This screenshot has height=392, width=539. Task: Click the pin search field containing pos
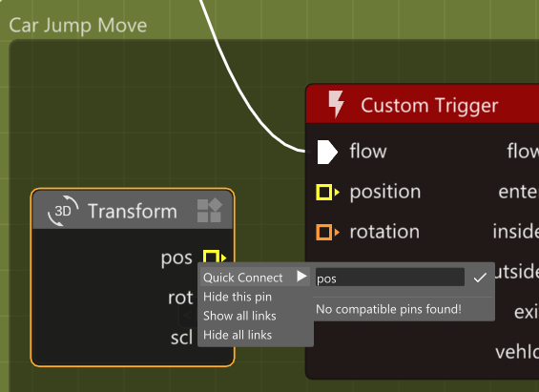pos(390,278)
